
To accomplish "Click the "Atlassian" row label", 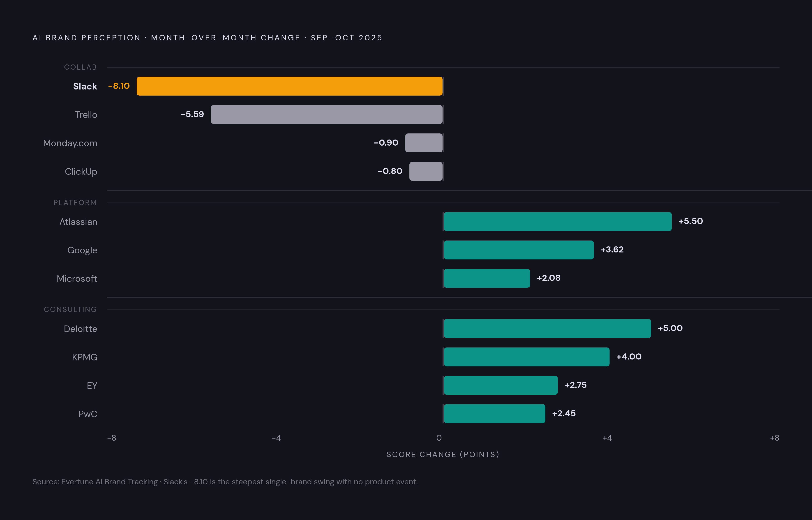I will [78, 222].
